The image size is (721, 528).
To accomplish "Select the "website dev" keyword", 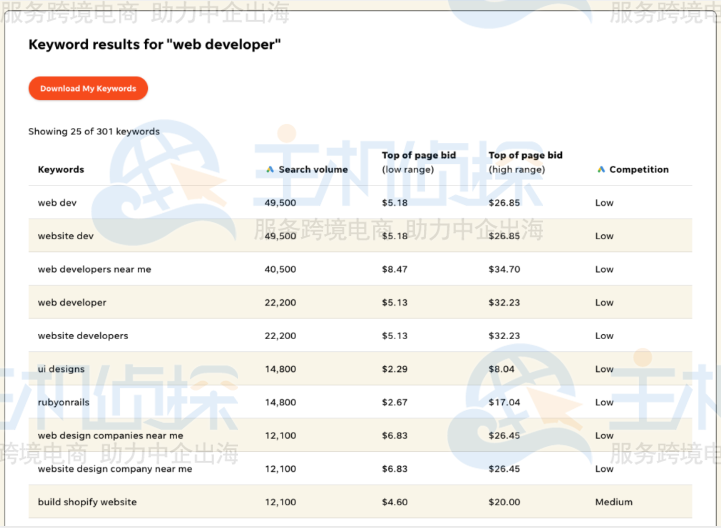I will pyautogui.click(x=65, y=236).
